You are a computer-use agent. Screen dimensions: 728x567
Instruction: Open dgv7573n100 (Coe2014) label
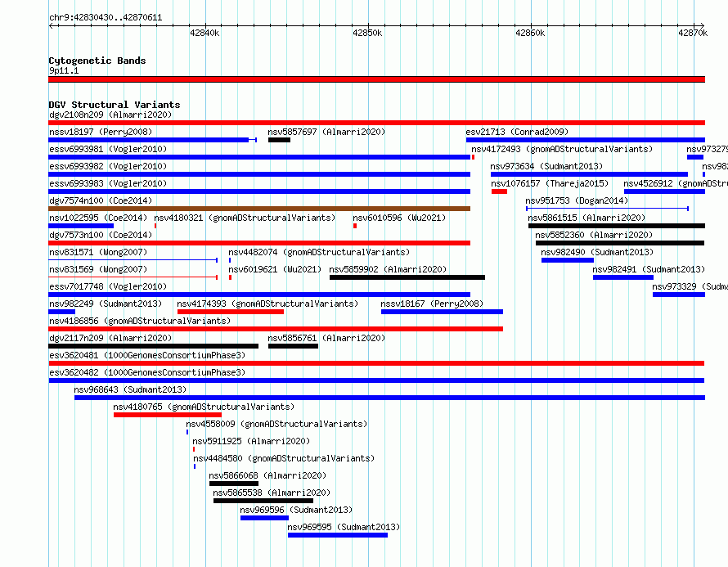pos(101,235)
